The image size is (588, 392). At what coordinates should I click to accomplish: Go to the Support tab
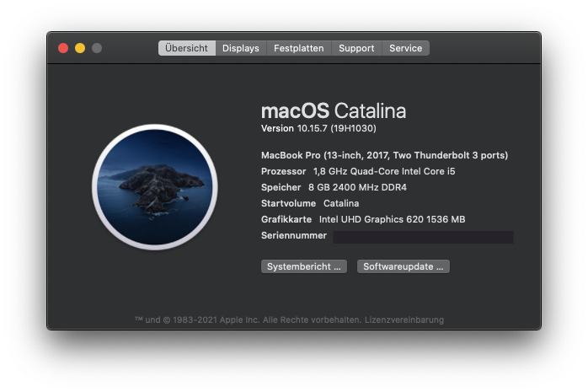[x=356, y=48]
